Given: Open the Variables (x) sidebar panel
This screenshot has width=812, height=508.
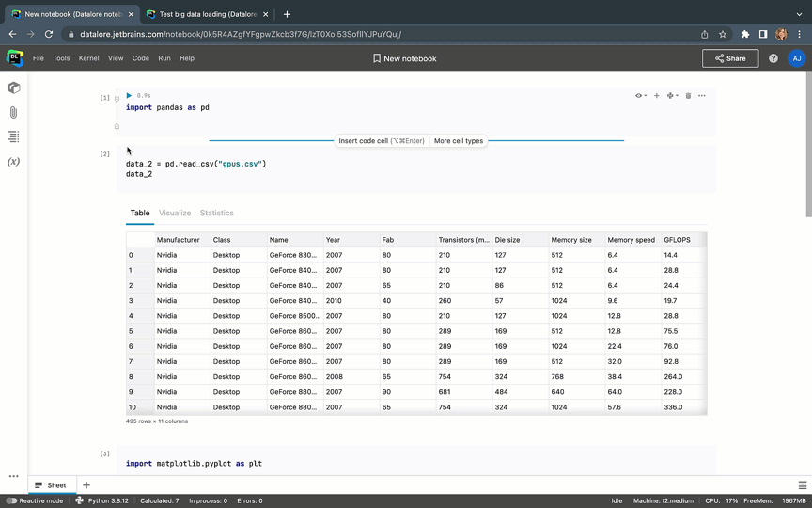Looking at the screenshot, I should point(14,162).
